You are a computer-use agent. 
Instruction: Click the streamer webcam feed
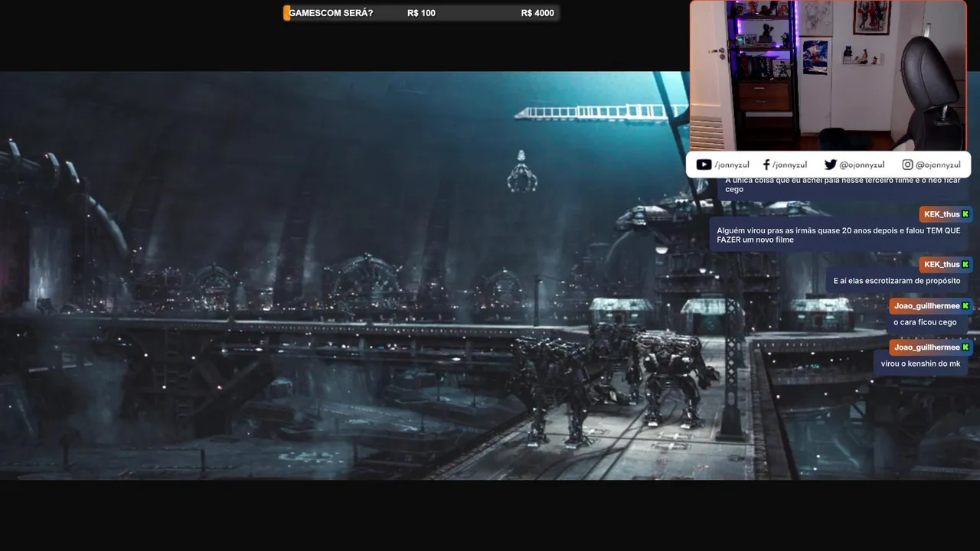point(828,75)
